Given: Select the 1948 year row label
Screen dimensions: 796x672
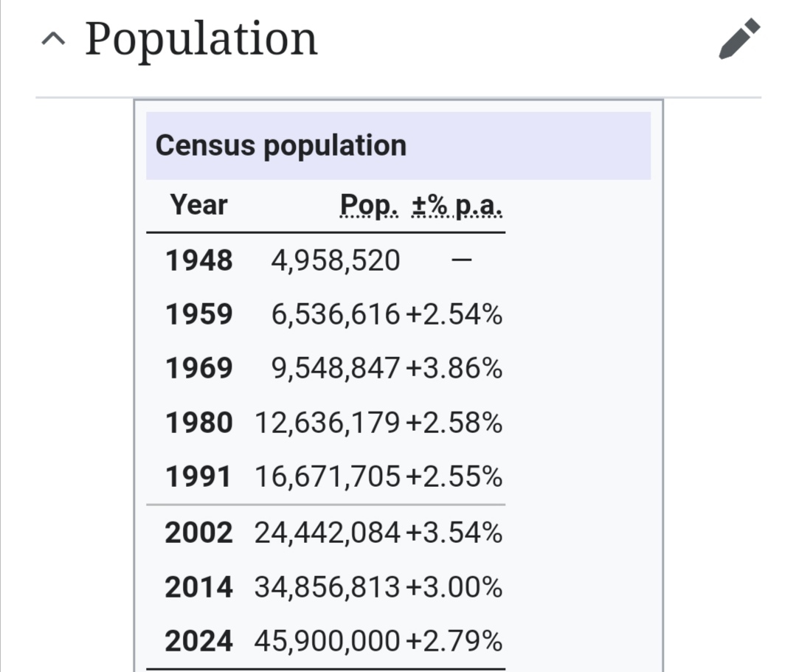Looking at the screenshot, I should [x=199, y=260].
